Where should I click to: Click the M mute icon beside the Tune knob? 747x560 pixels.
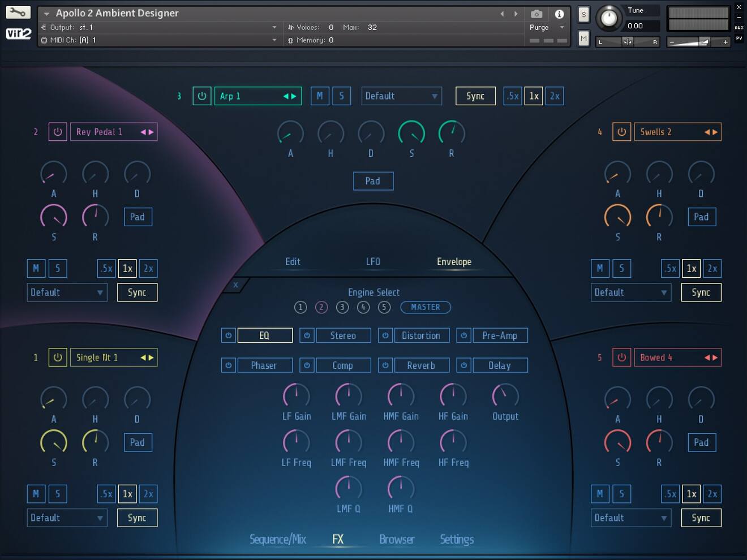[x=583, y=38]
